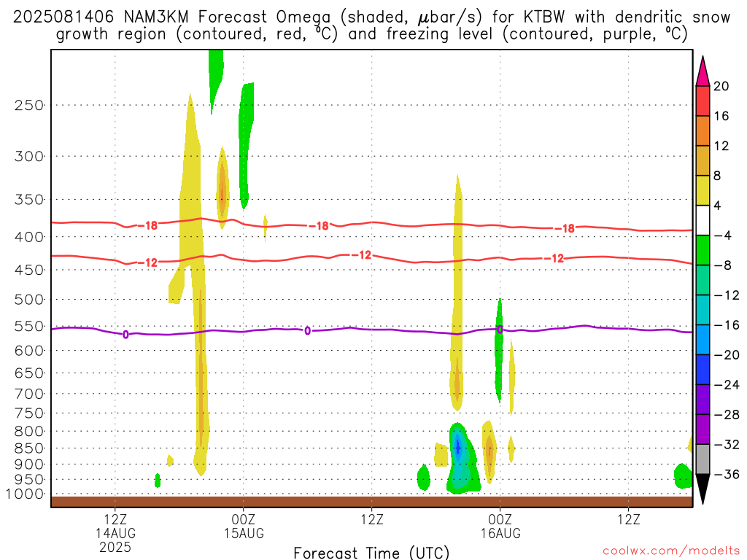
Task: Click the chart title line starting 2025081406 NAM3KM
Action: tap(371, 17)
